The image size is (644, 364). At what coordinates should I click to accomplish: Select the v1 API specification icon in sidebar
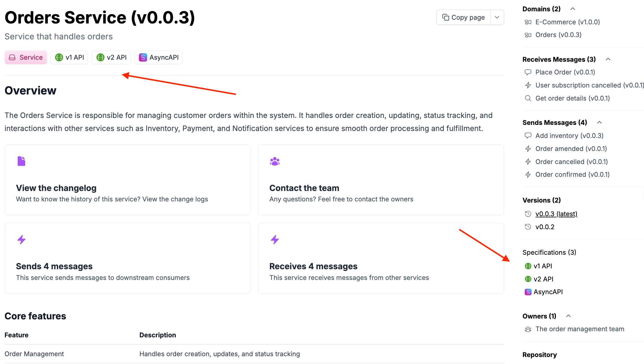click(528, 266)
